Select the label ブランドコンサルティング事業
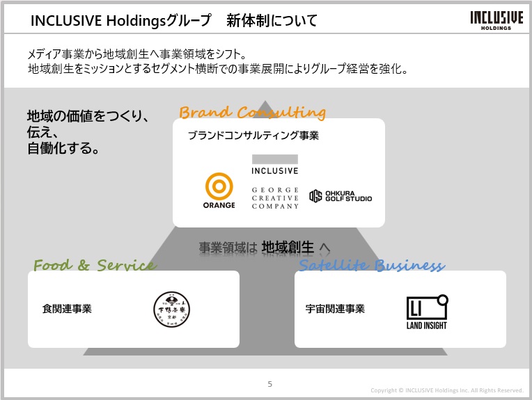This screenshot has width=532, height=400. click(253, 136)
